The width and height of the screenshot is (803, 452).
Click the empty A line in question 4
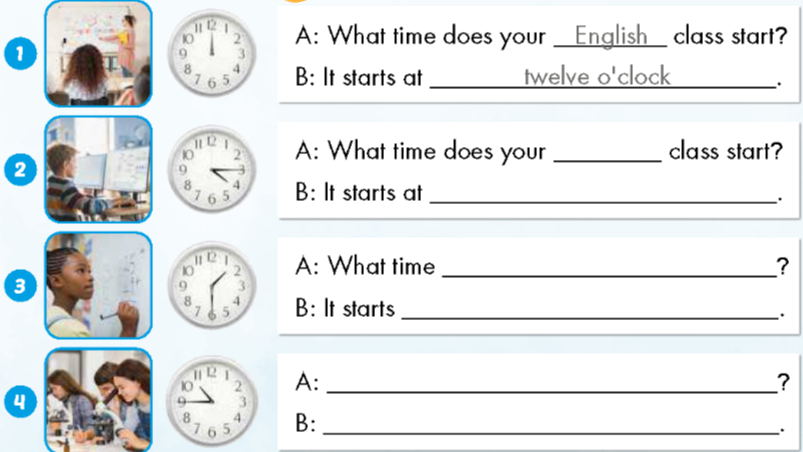[x=551, y=383]
